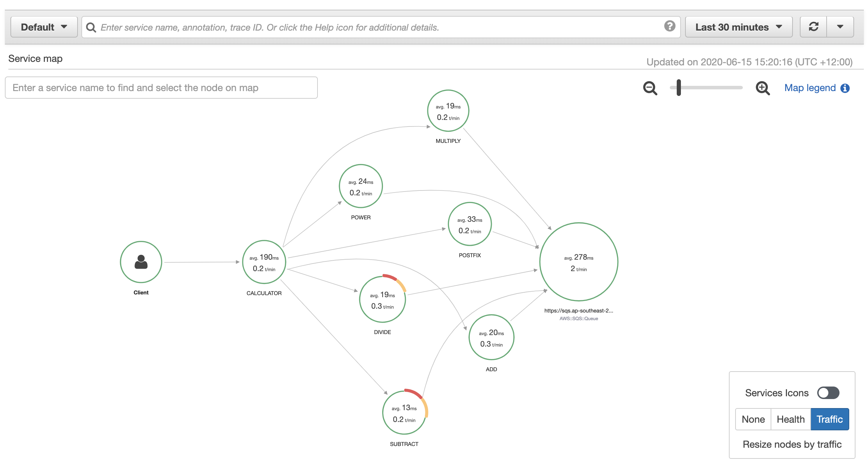The height and width of the screenshot is (463, 868).
Task: Click the find service name field
Action: coord(161,88)
